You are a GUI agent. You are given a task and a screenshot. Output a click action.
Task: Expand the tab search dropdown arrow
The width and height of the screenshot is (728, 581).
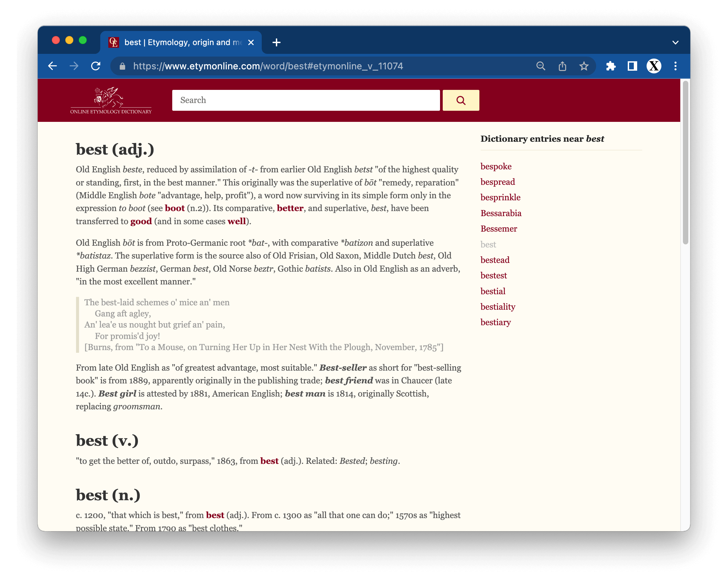tap(675, 42)
